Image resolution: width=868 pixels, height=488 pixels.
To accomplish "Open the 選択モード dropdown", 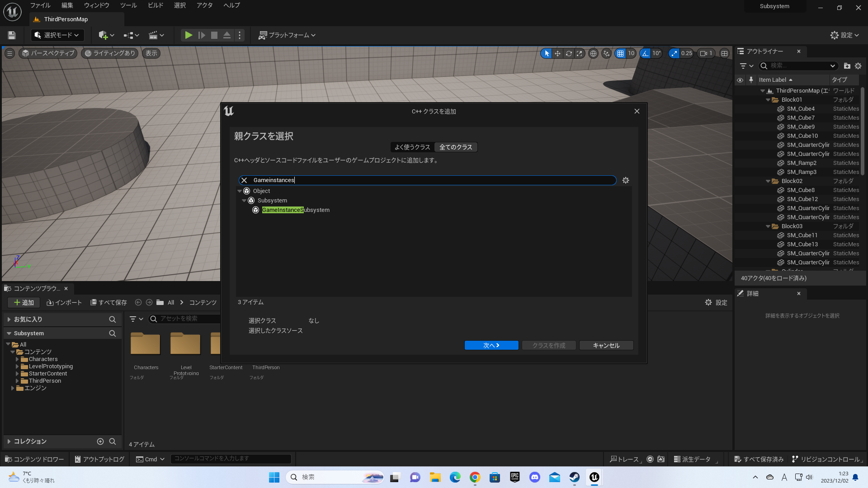I will 57,35.
